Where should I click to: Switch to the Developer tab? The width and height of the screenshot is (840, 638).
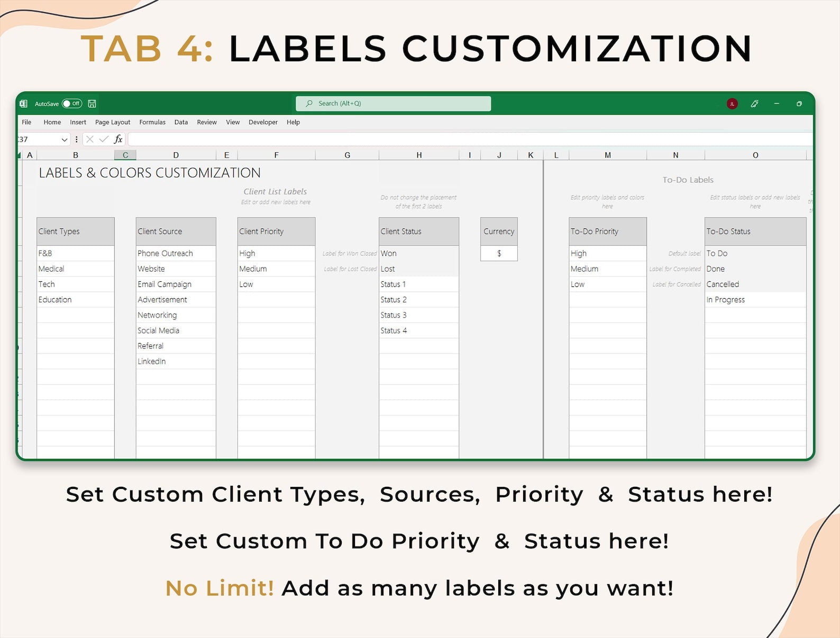[263, 122]
